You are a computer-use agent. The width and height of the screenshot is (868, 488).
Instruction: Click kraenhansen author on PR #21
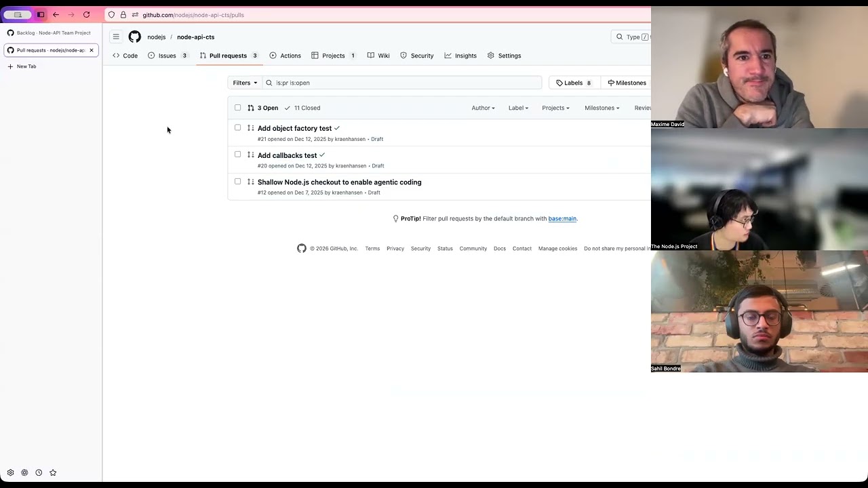coord(350,139)
